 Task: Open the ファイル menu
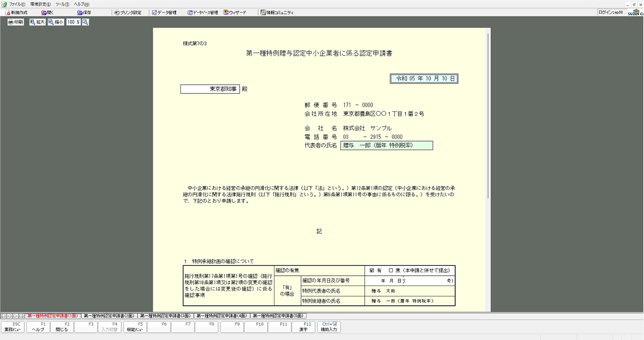coord(17,4)
